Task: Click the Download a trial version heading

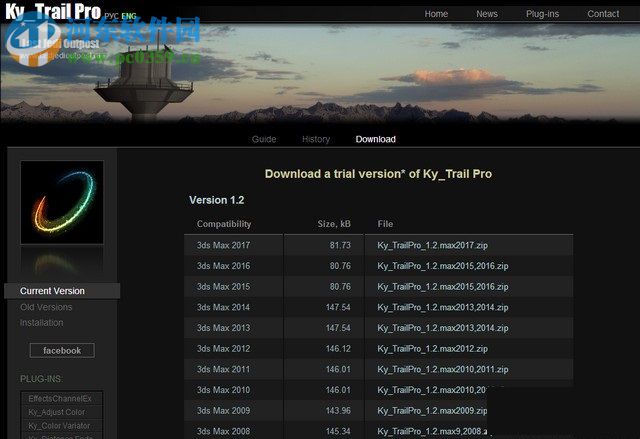Action: coord(378,174)
